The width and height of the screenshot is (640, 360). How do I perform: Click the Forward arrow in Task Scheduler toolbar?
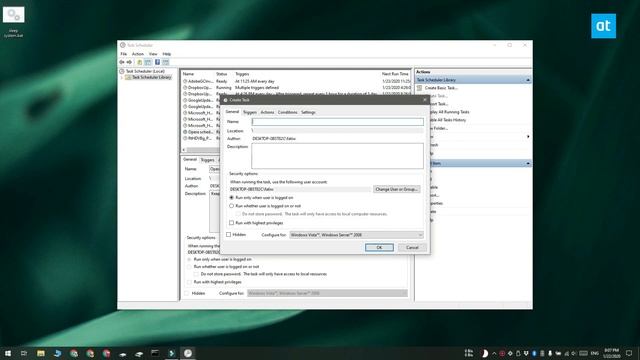click(x=129, y=62)
